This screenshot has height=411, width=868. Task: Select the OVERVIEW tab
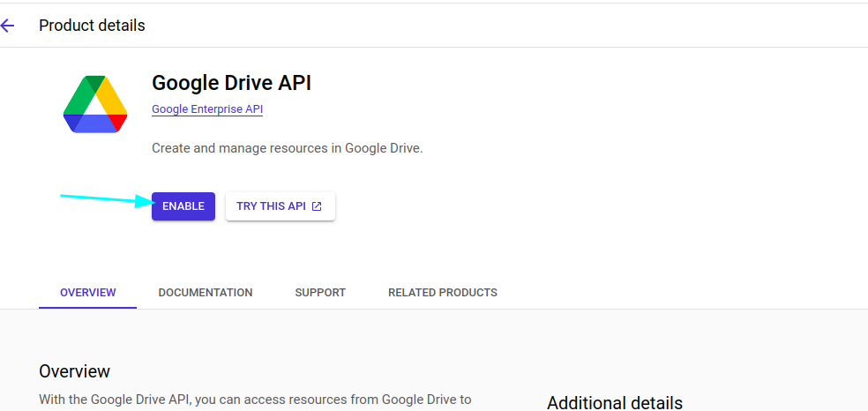tap(87, 292)
